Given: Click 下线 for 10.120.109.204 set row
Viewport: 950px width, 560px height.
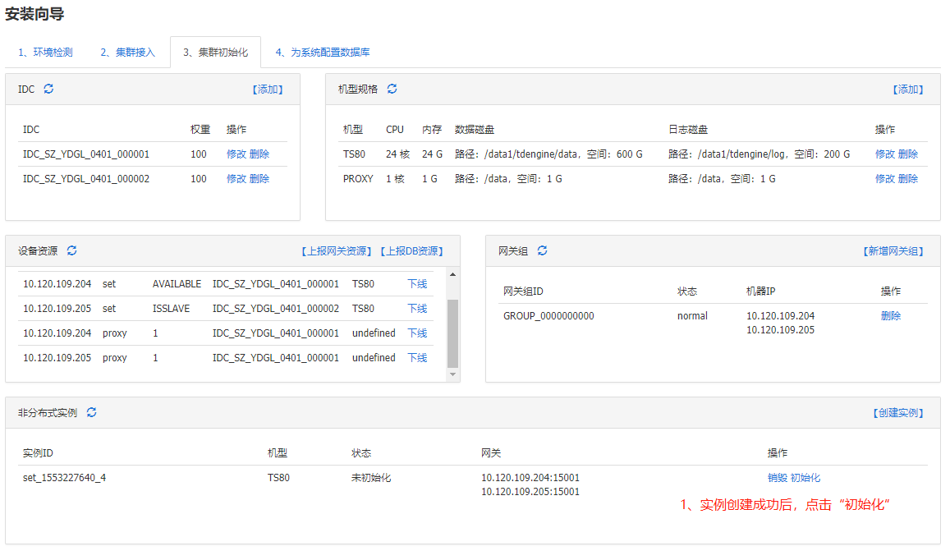Looking at the screenshot, I should coord(417,283).
